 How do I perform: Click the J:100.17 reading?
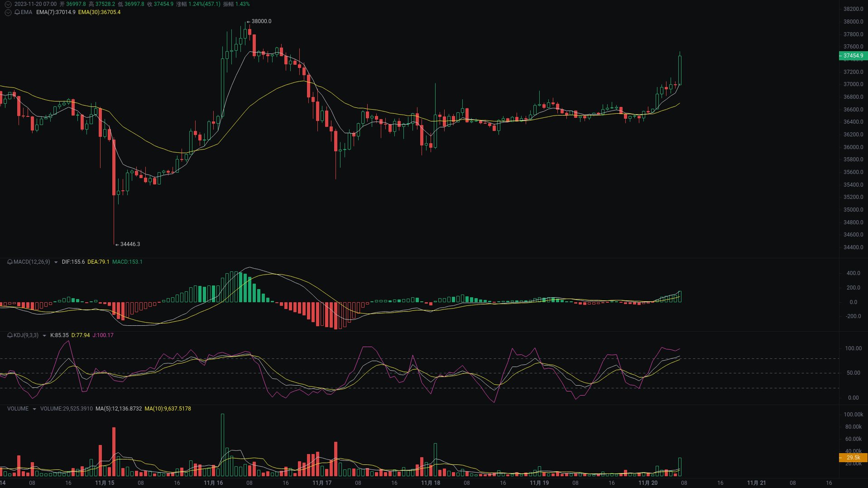[x=103, y=335]
